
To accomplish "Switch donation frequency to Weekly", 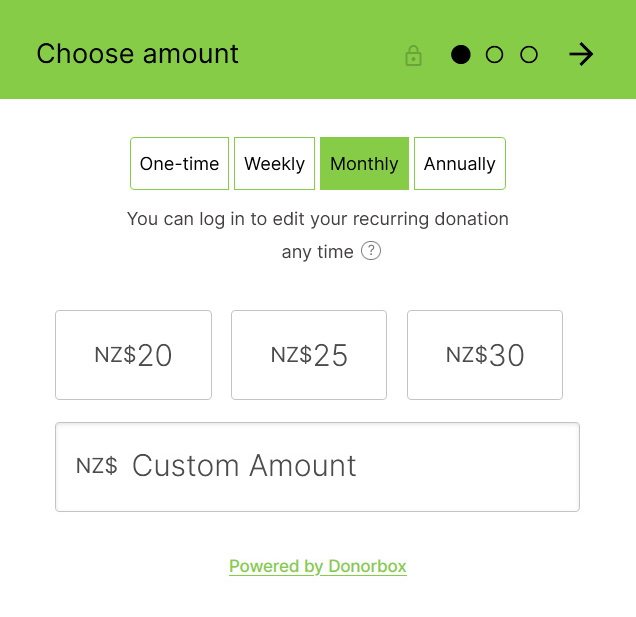I will (x=274, y=163).
